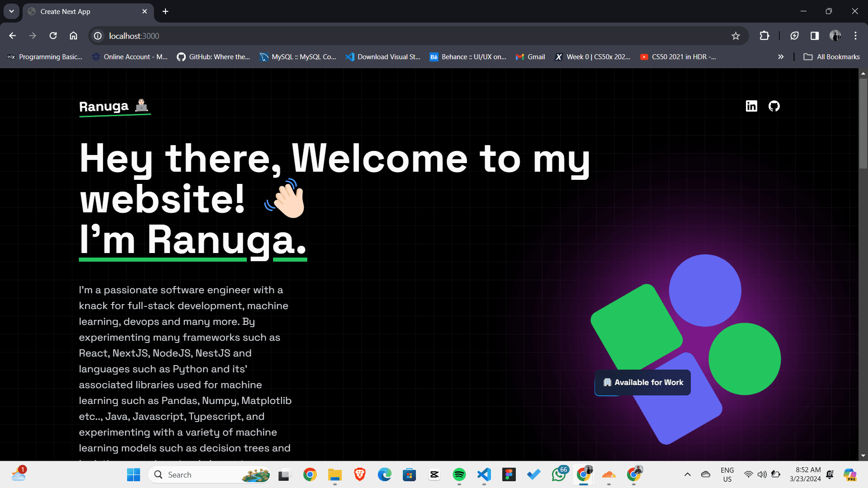The width and height of the screenshot is (868, 488).
Task: Launch Visual Studio Code from the taskbar
Action: click(484, 474)
